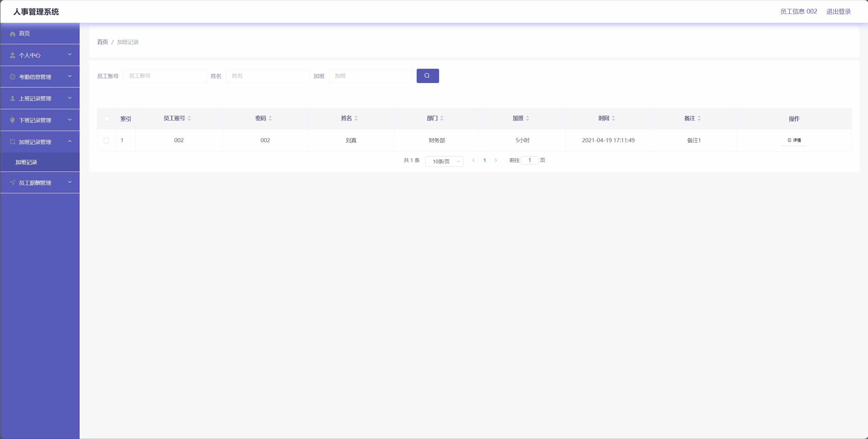Collapse 加班记录管理 menu chevron

pos(70,141)
